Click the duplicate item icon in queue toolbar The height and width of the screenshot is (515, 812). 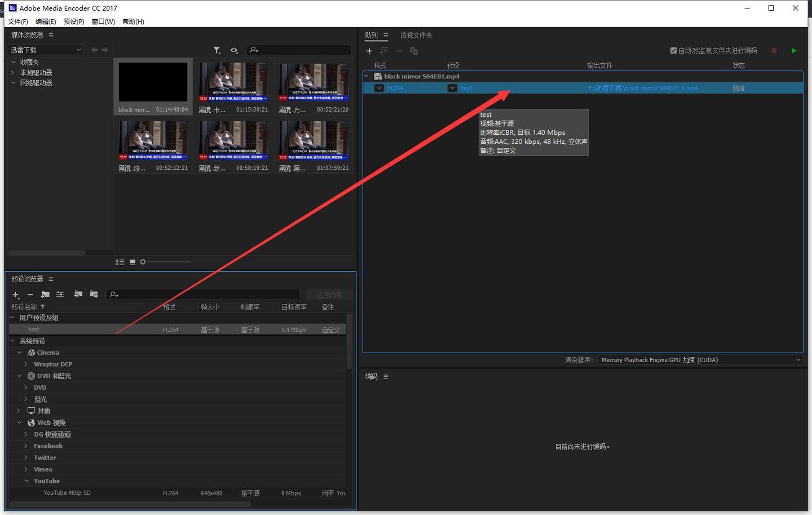414,51
